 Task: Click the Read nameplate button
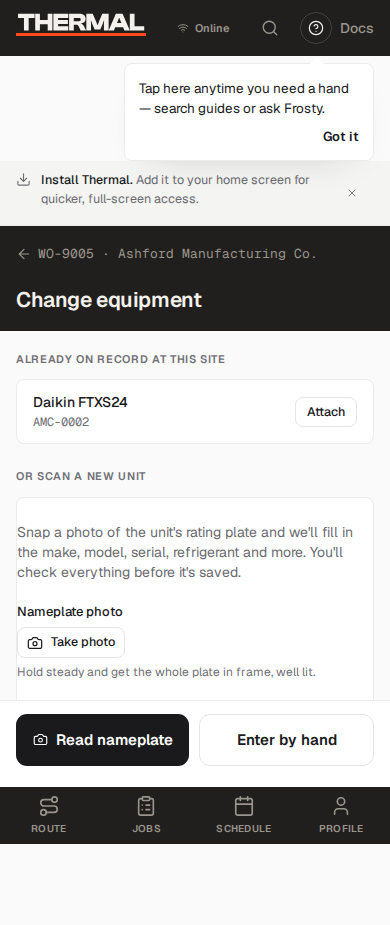tap(103, 740)
